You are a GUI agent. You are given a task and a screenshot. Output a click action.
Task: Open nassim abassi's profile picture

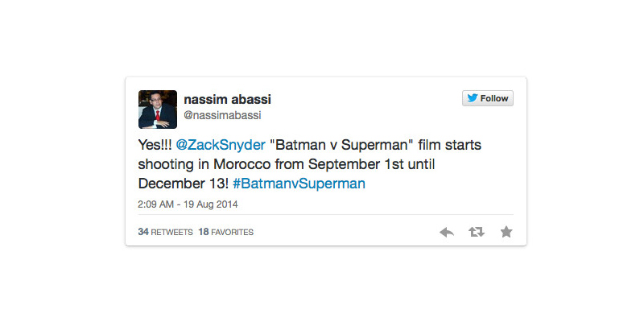[158, 109]
